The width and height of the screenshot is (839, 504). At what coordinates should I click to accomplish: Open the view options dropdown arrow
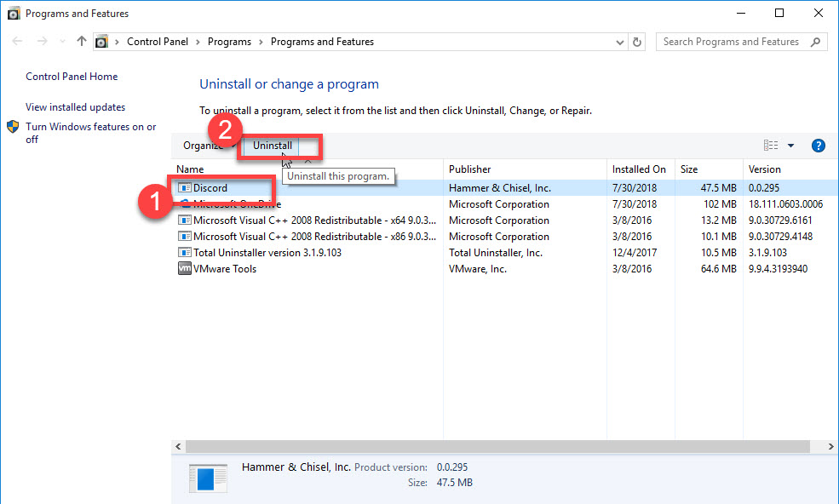click(x=790, y=146)
